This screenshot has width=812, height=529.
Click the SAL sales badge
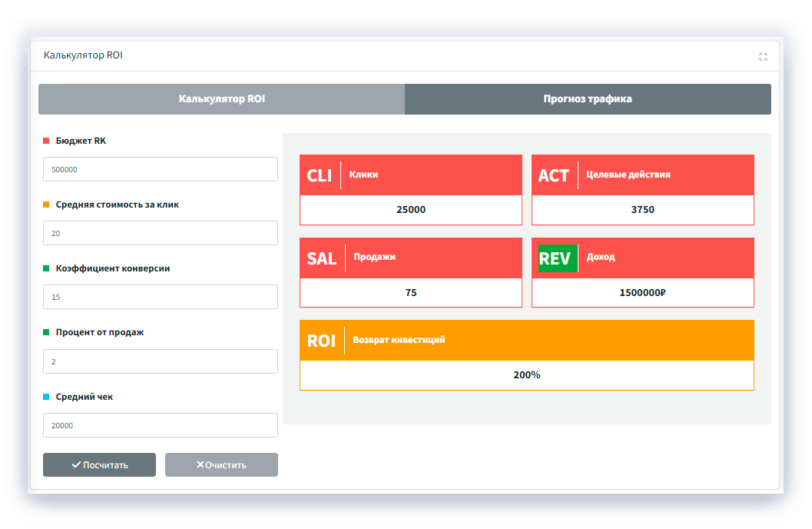322,258
